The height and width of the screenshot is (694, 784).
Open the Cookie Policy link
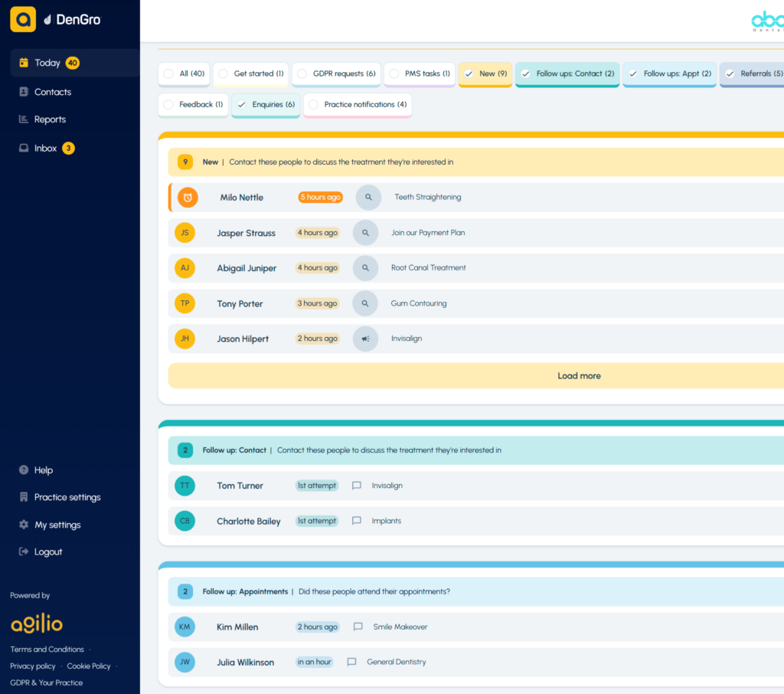coord(89,666)
